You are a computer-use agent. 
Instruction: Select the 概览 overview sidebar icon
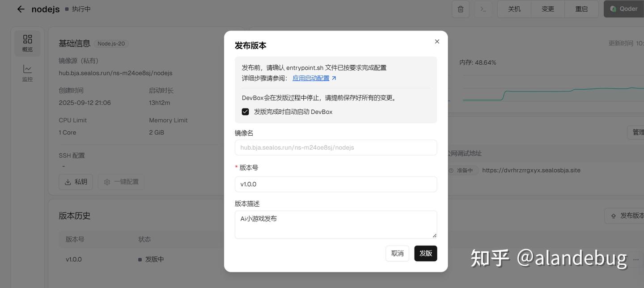tap(27, 42)
